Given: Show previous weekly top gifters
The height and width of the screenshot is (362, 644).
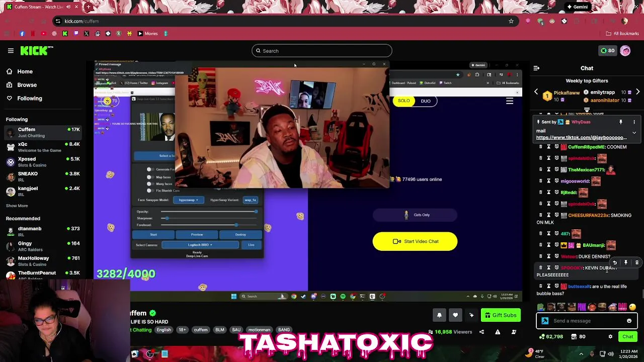Looking at the screenshot, I should click(536, 93).
